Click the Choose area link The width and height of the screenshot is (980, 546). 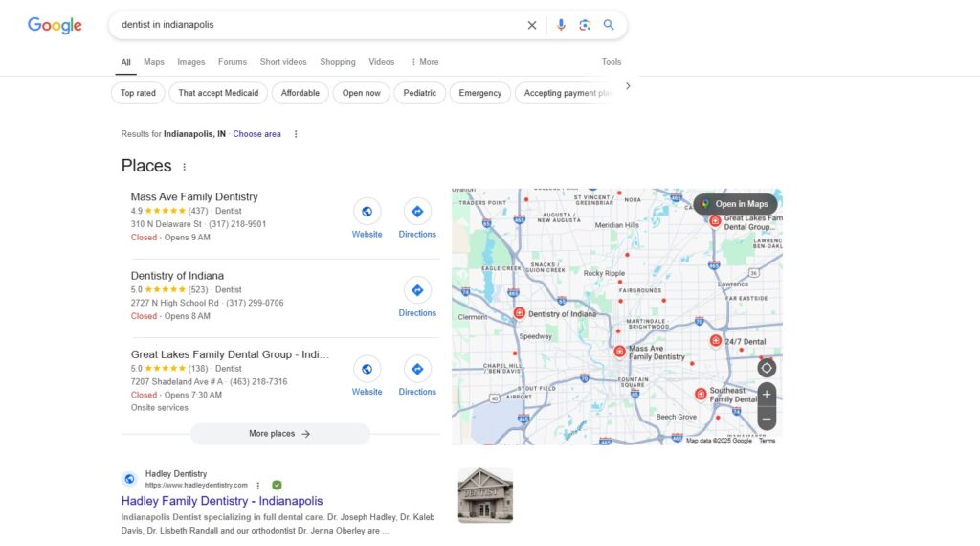pos(256,134)
